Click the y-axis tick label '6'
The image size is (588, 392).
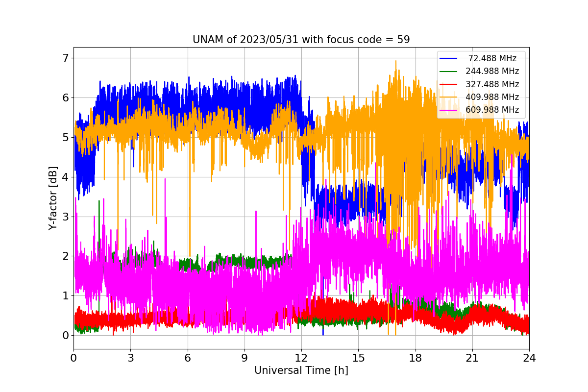click(x=66, y=98)
